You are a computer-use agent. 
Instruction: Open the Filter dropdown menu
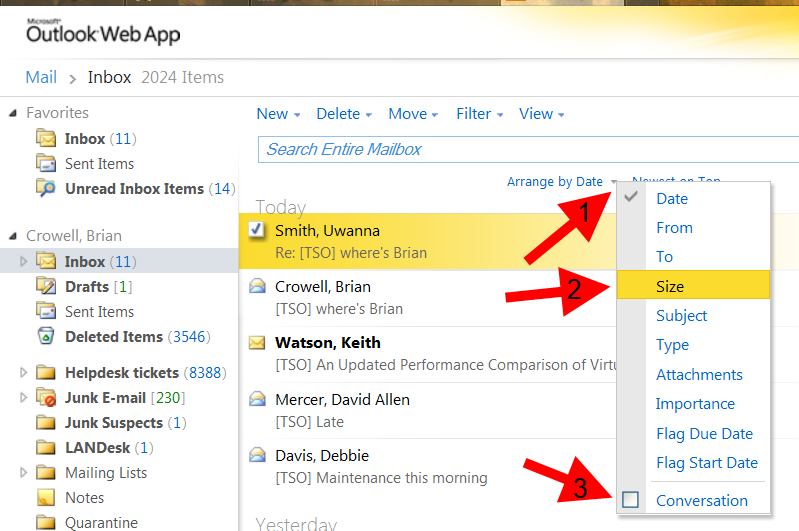[479, 114]
